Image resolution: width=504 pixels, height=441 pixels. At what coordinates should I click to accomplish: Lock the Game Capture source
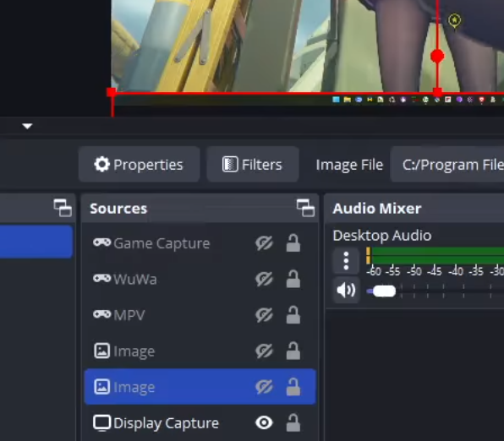293,242
